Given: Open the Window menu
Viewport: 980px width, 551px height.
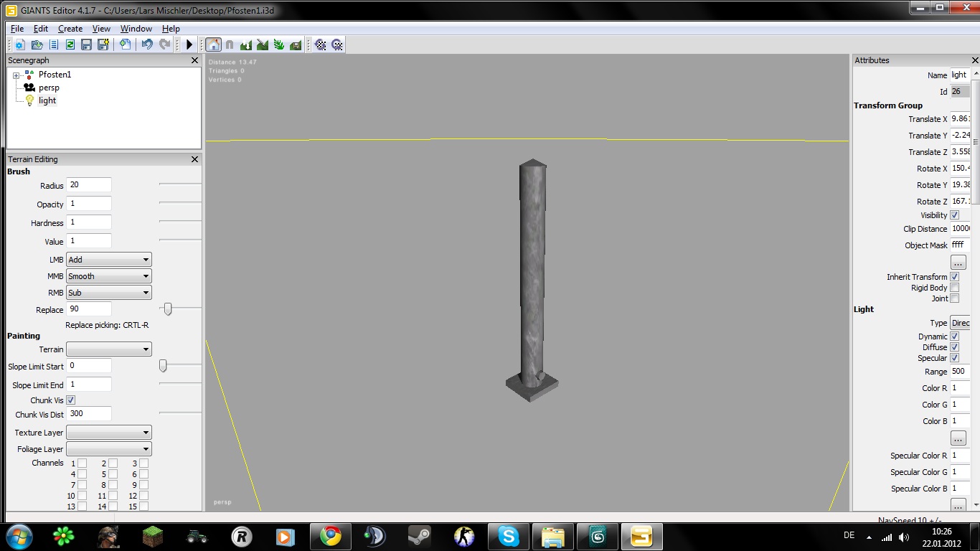Looking at the screenshot, I should coord(136,29).
